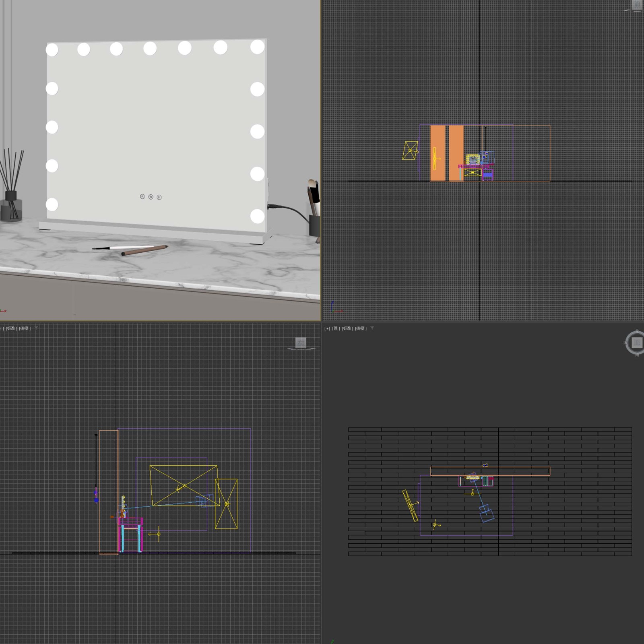Select the tilted yellow light in front viewport
This screenshot has width=644, height=644.
410,151
